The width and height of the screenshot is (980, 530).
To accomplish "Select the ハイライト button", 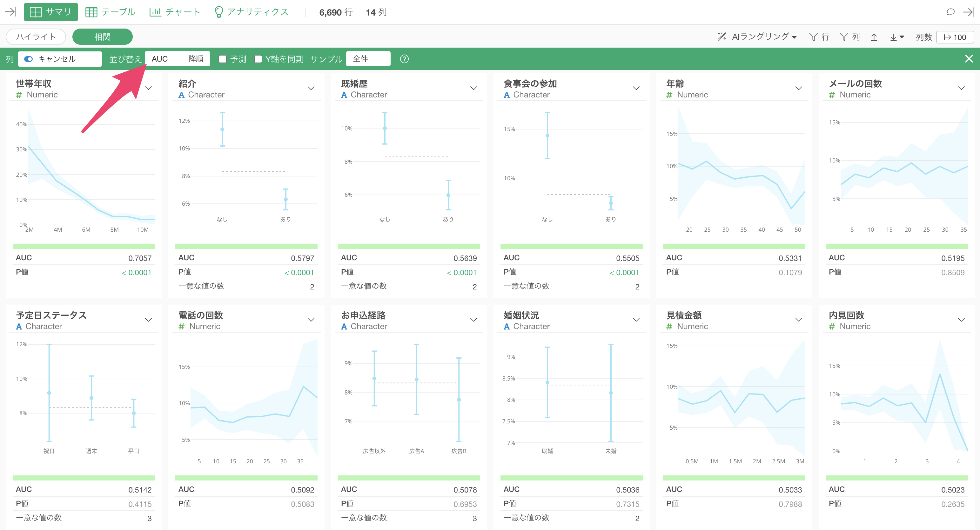I will coord(36,37).
